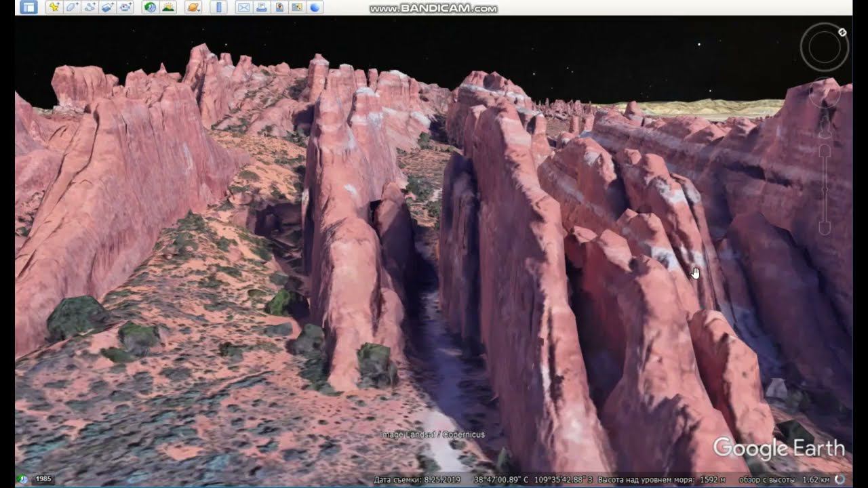The height and width of the screenshot is (488, 868).
Task: Click the Record a Tour icon
Action: pos(125,7)
